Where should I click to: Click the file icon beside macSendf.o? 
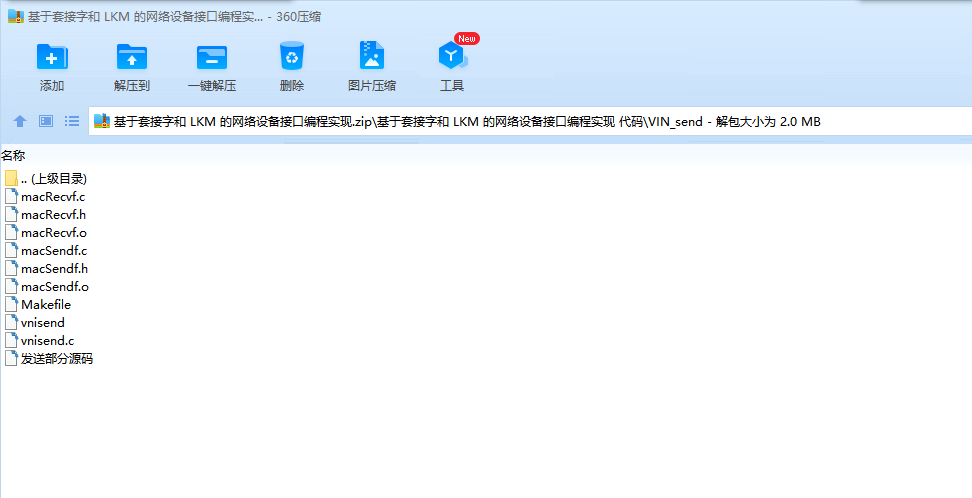(x=11, y=287)
